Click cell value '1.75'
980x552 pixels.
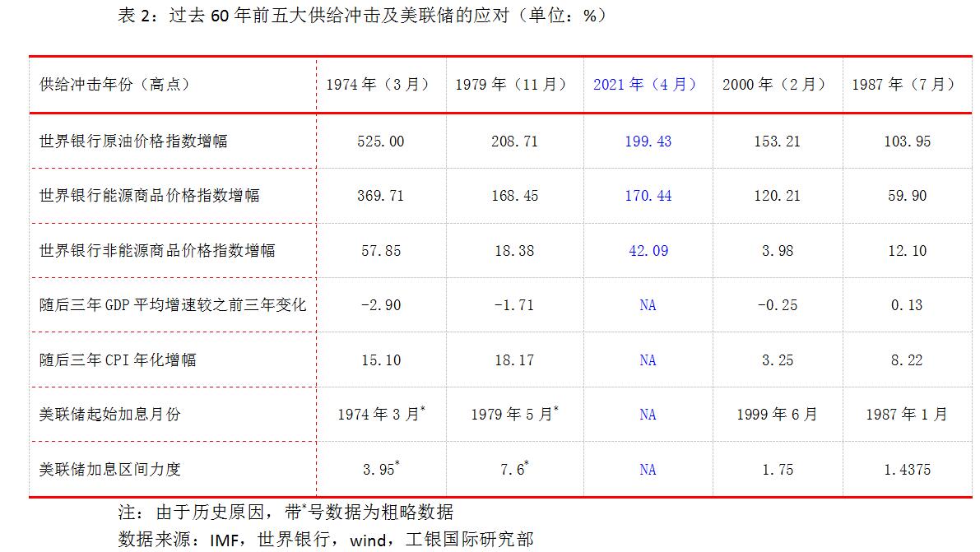tap(777, 470)
